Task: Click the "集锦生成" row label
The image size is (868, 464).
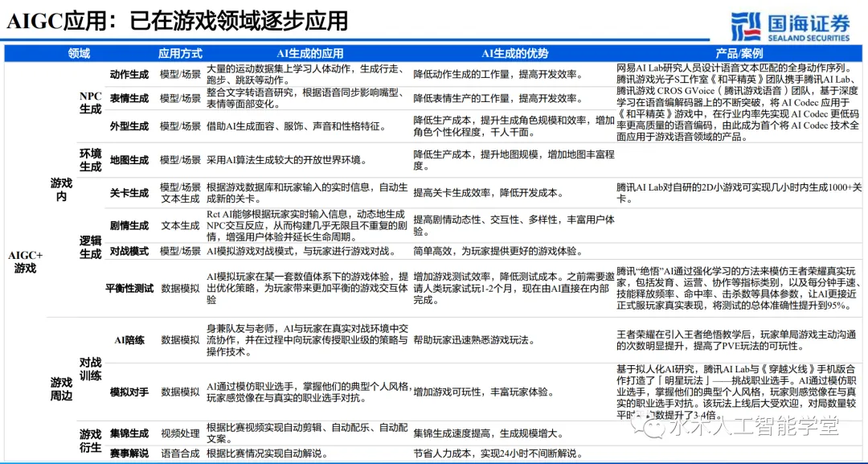Action: pyautogui.click(x=129, y=433)
